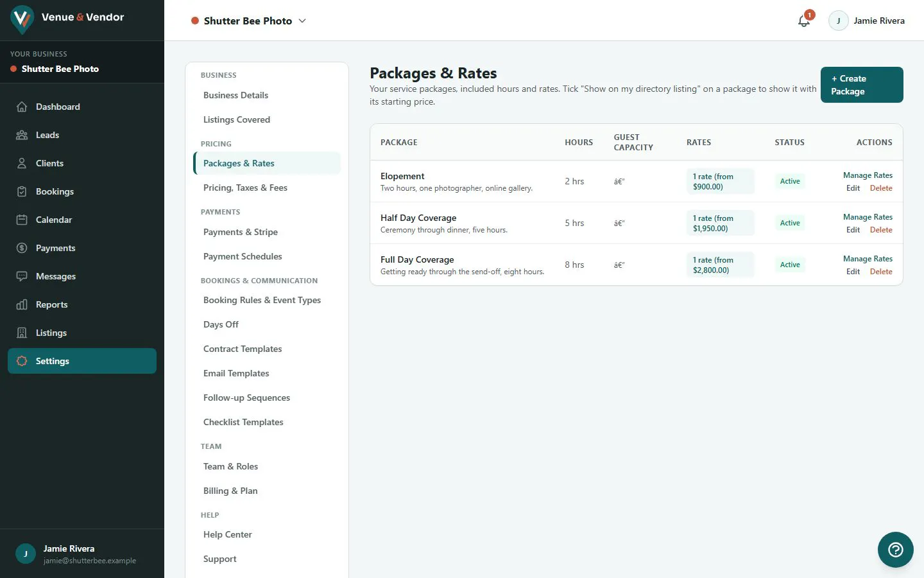The height and width of the screenshot is (578, 924).
Task: Go to Payments & Stripe settings
Action: coord(267,232)
